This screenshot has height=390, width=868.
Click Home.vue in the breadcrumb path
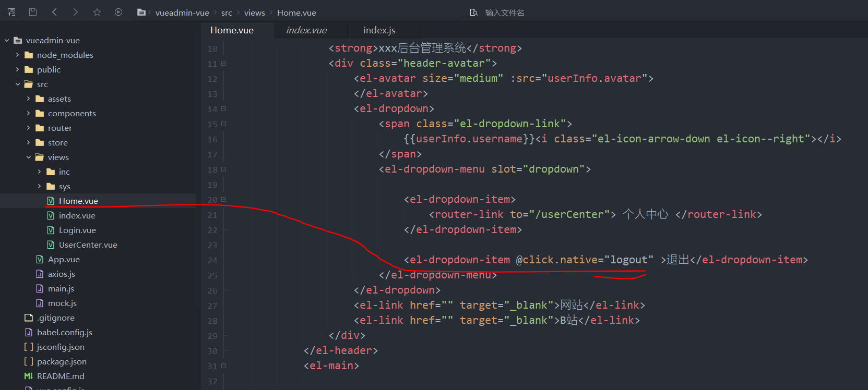coord(296,13)
